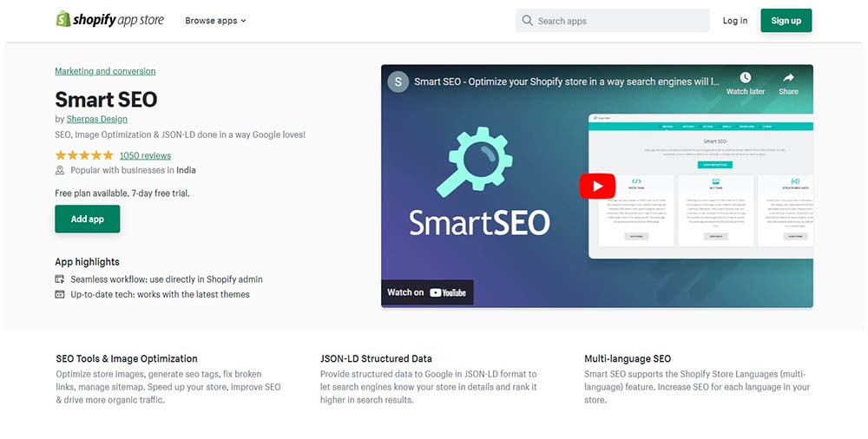Click the Seamless workflow highlight icon

click(60, 279)
